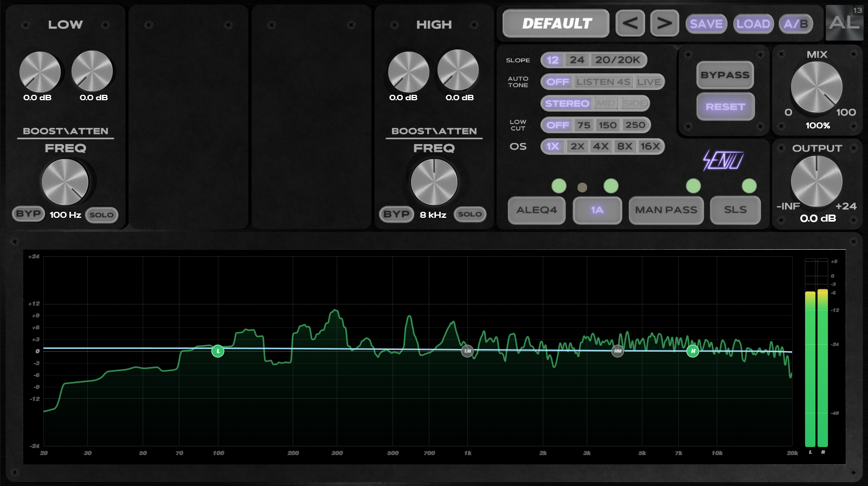Select MID processing mode
This screenshot has height=486, width=868.
(606, 103)
